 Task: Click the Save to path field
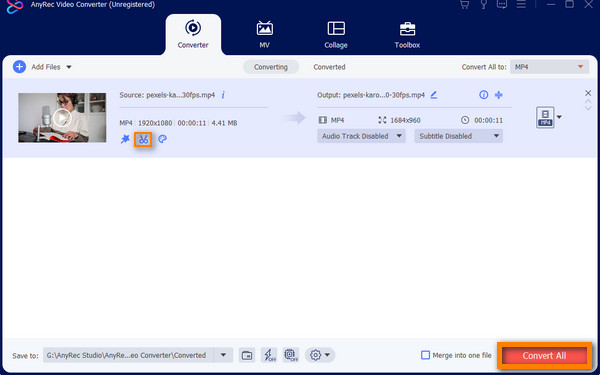(x=128, y=355)
